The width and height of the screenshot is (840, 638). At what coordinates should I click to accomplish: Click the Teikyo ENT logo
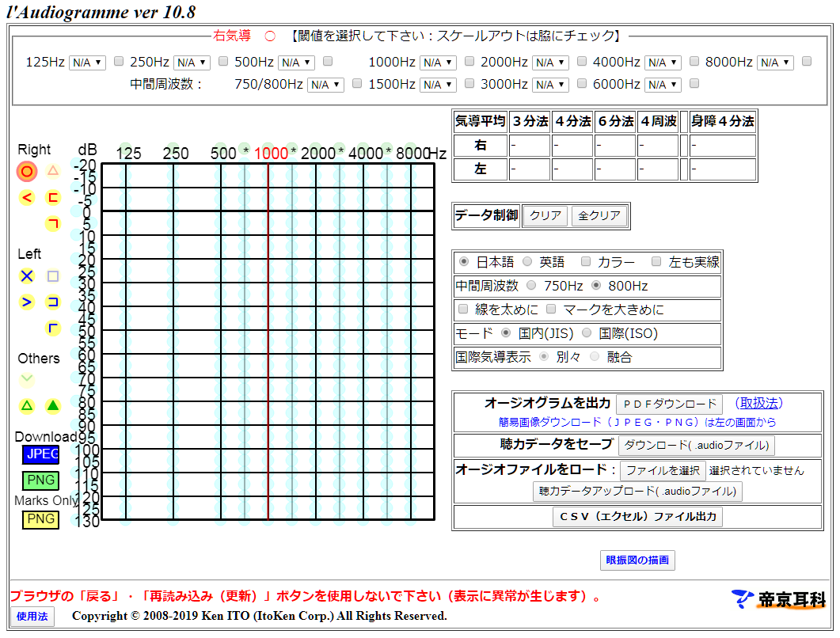pos(778,599)
